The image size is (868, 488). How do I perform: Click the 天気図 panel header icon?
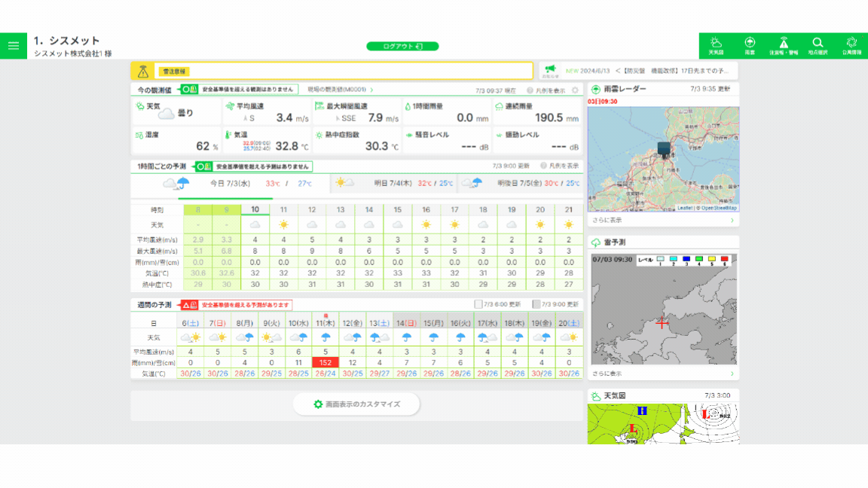[x=596, y=395]
